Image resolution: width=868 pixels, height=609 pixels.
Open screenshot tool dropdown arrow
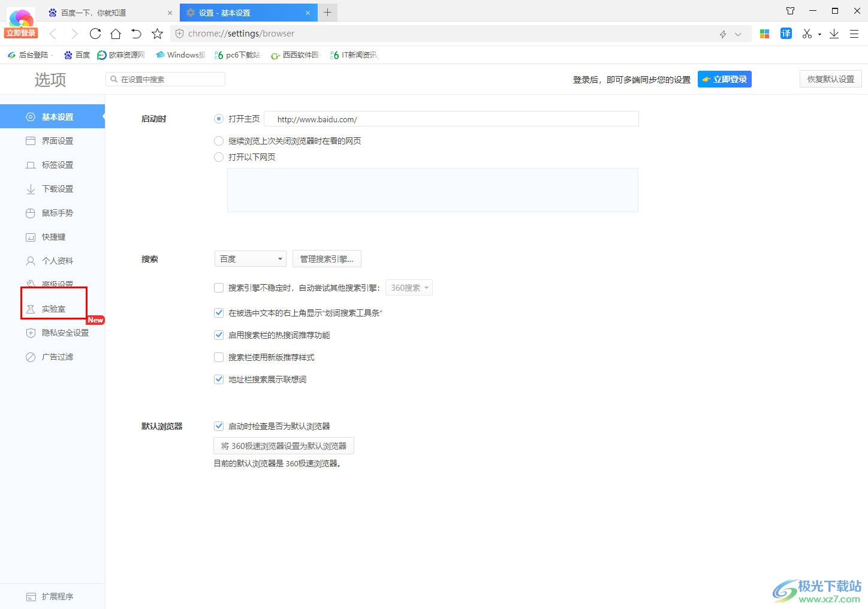pyautogui.click(x=819, y=35)
